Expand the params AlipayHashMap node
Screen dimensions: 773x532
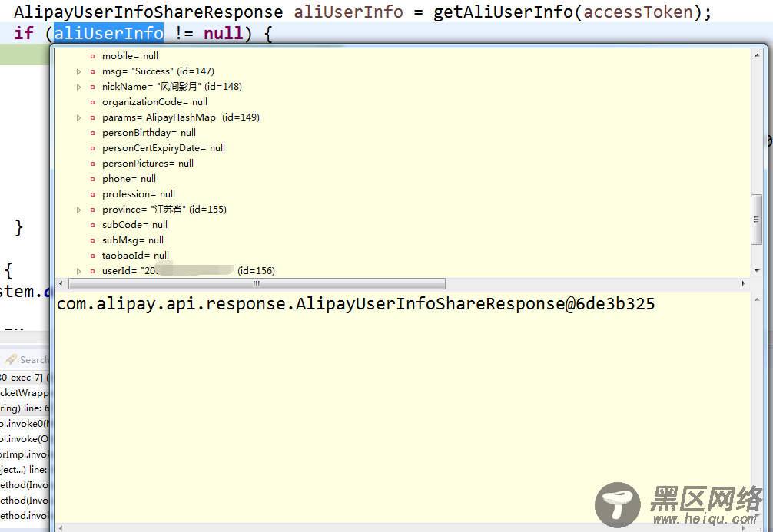point(79,117)
